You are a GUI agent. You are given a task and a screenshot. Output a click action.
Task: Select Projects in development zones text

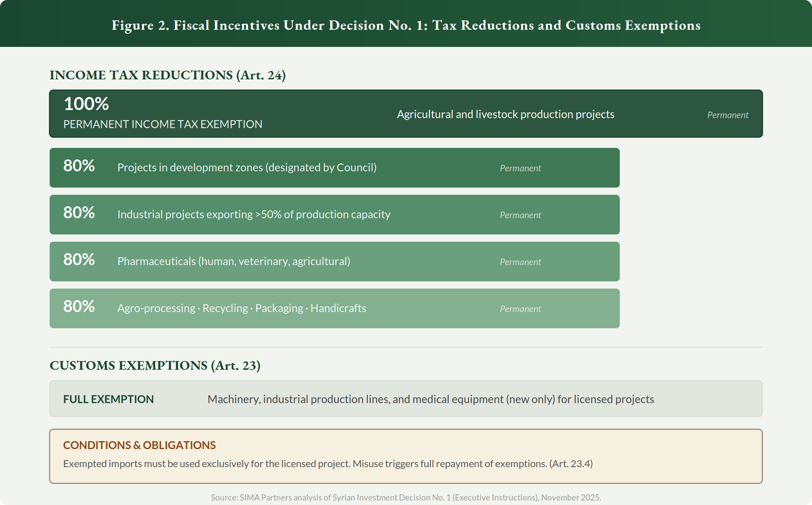tap(247, 168)
